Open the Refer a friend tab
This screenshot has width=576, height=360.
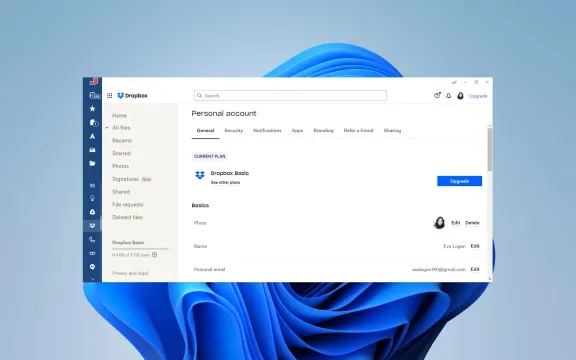click(x=358, y=130)
